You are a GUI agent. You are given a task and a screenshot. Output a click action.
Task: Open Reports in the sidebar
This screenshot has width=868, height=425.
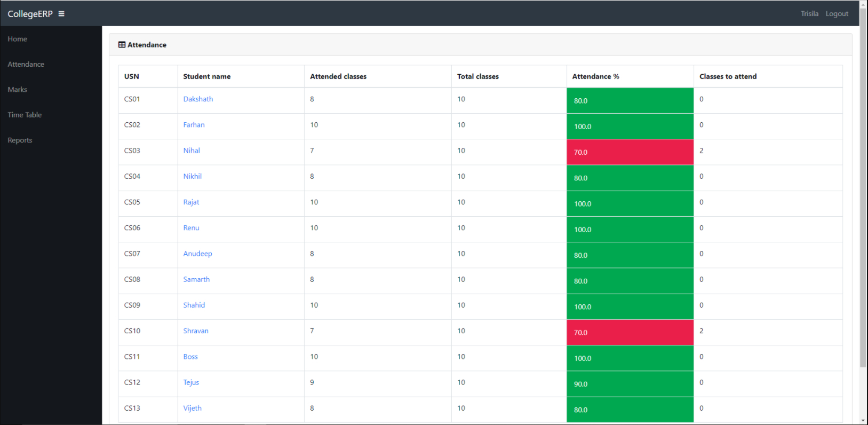point(20,140)
